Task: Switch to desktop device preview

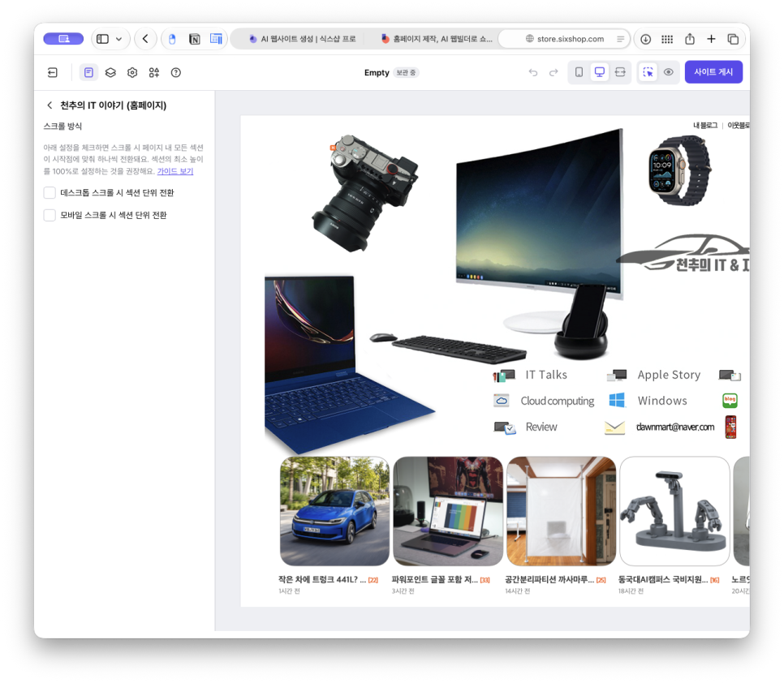Action: pyautogui.click(x=599, y=72)
